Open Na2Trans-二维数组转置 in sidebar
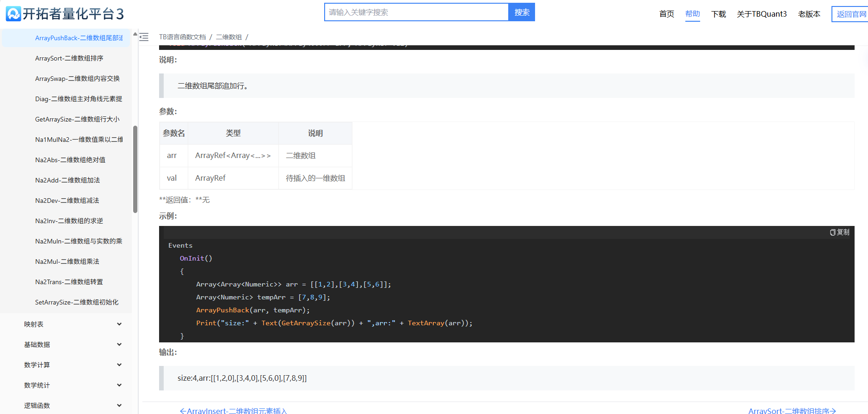 69,282
